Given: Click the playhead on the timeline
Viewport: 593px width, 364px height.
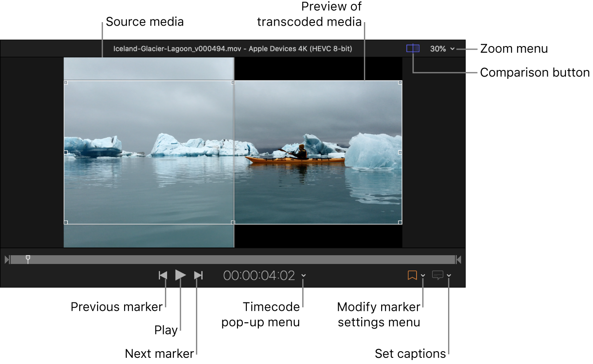Looking at the screenshot, I should coord(28,259).
